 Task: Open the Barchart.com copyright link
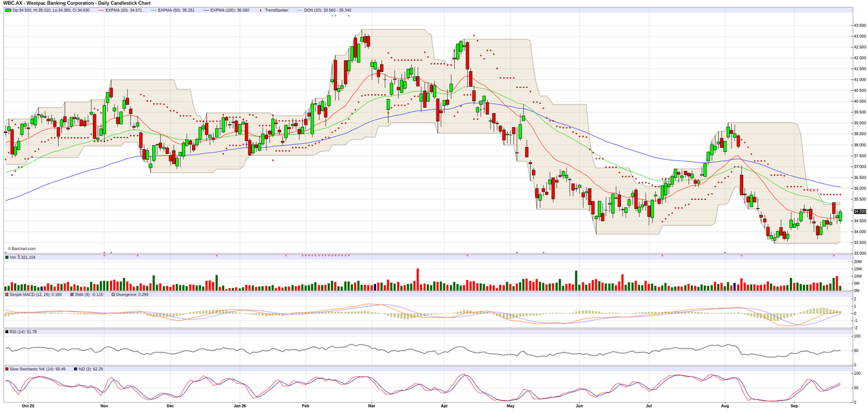tap(22, 249)
